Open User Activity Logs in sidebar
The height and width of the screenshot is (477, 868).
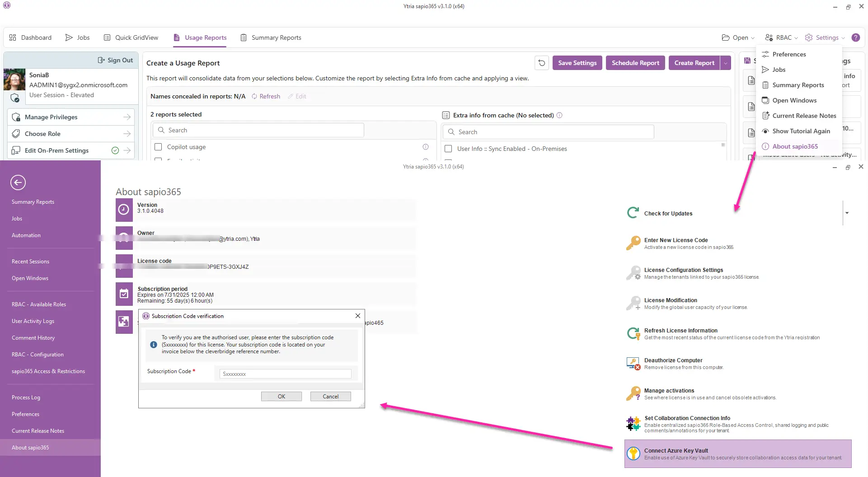(x=33, y=321)
